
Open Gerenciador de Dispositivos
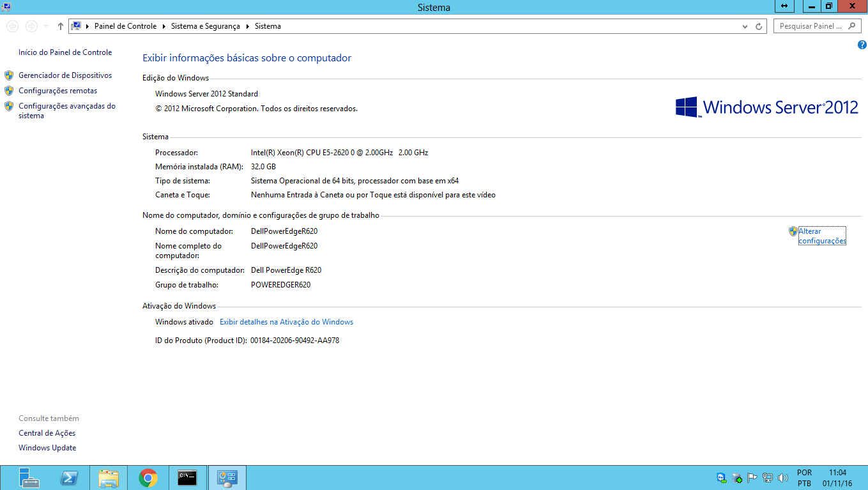click(65, 75)
